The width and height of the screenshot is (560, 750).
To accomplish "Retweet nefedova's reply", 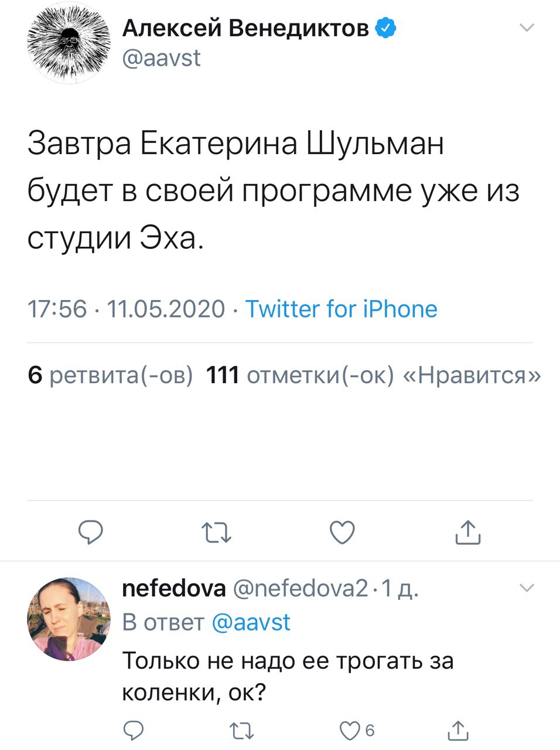I will [x=241, y=730].
